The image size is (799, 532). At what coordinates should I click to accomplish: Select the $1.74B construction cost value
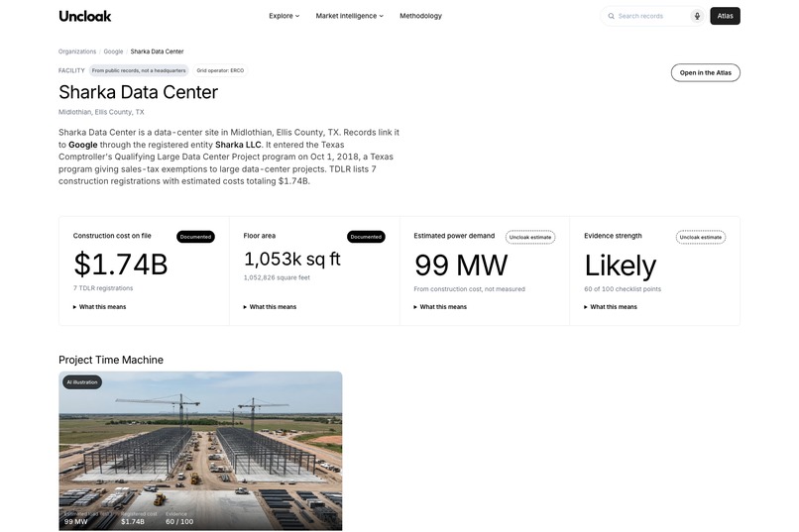click(121, 265)
